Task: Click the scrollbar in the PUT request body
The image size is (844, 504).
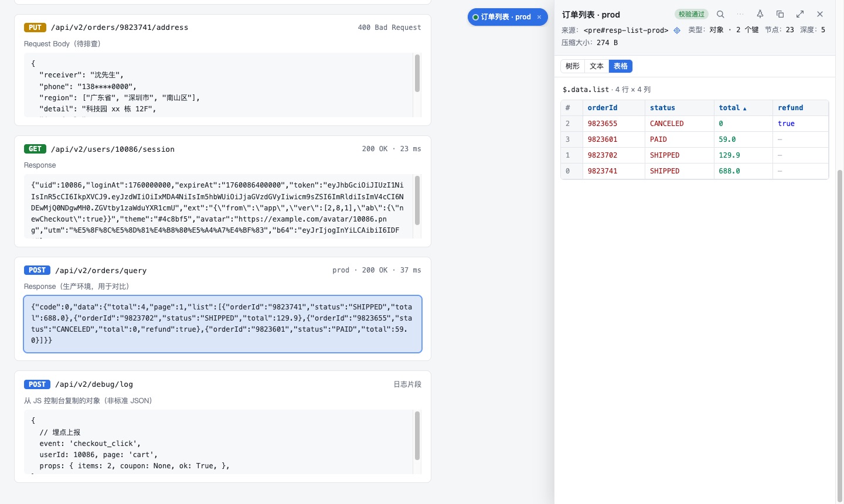Action: [417, 73]
